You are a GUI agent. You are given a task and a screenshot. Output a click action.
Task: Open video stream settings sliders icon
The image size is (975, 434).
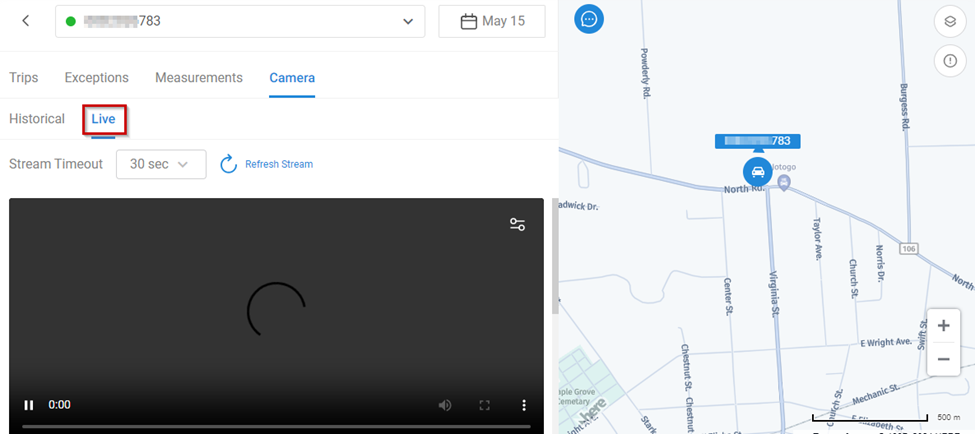pyautogui.click(x=517, y=224)
